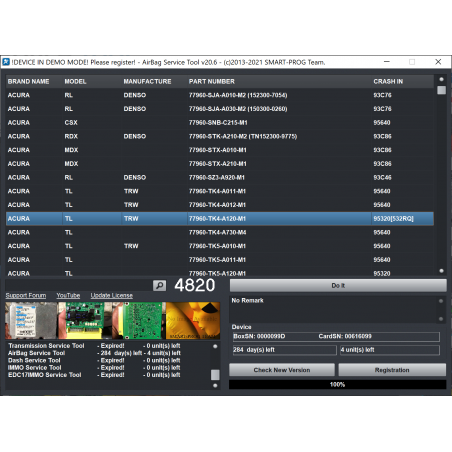452x452 pixels.
Task: Click the table scrollbar bottom arrow dot
Action: pos(441,271)
